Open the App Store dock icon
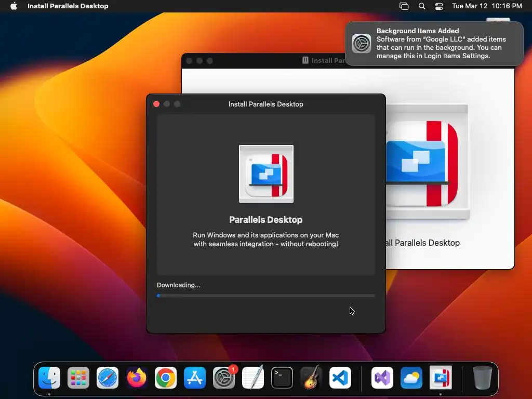This screenshot has width=532, height=399. [x=195, y=378]
